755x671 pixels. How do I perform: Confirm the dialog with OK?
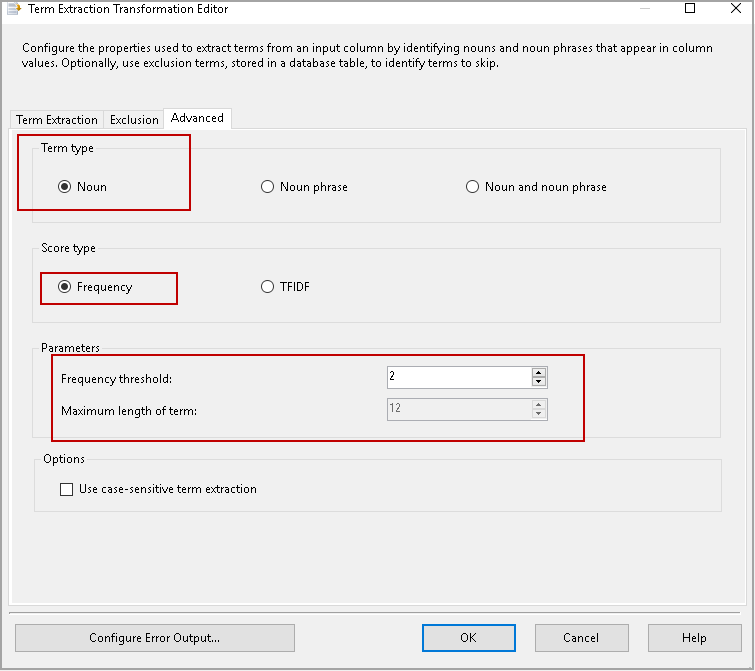tap(468, 638)
